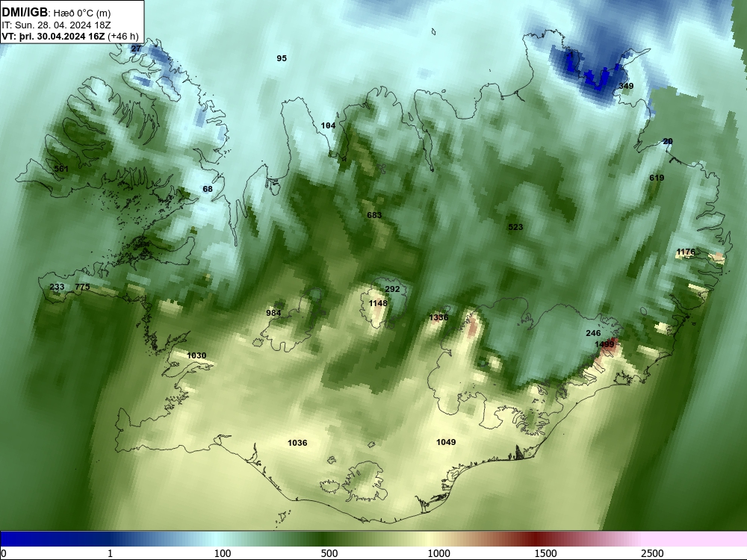
Task: Click the legend label 1000
Action: (438, 553)
